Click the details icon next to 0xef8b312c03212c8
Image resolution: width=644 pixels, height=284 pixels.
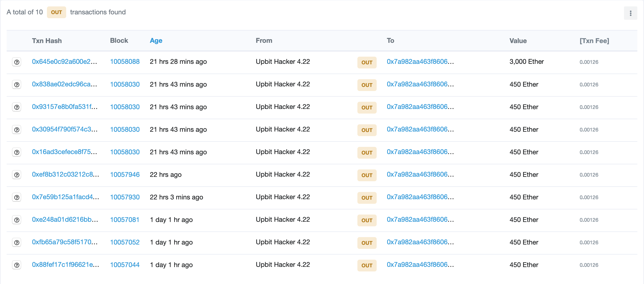pyautogui.click(x=17, y=175)
